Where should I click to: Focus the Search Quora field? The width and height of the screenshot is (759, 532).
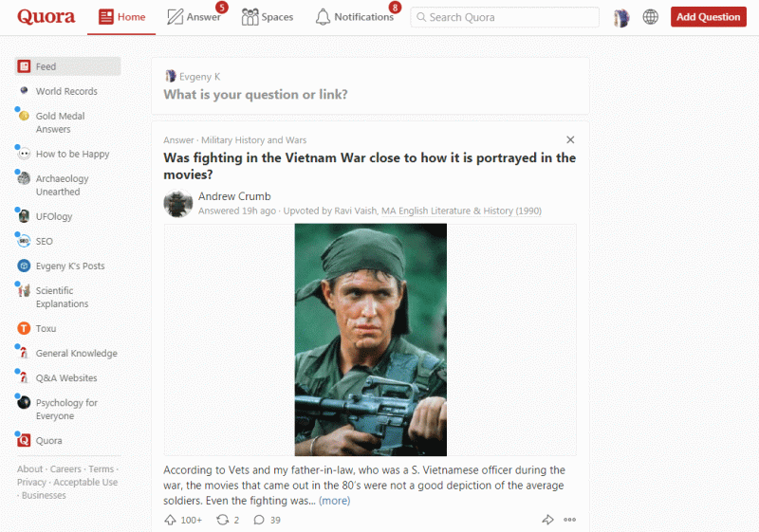[x=505, y=17]
